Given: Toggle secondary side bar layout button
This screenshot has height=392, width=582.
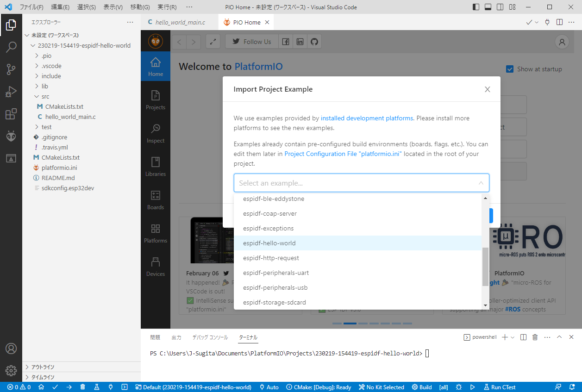Looking at the screenshot, I should pyautogui.click(x=500, y=7).
